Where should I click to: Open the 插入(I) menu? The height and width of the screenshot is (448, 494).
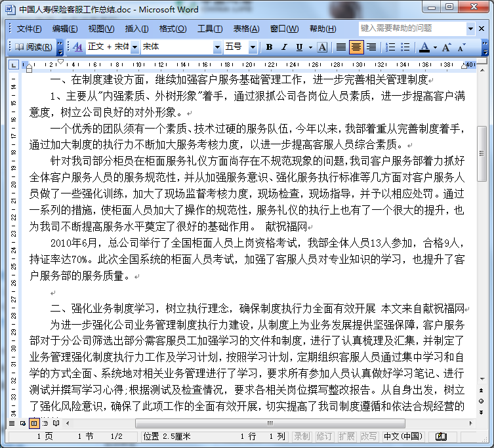point(136,29)
